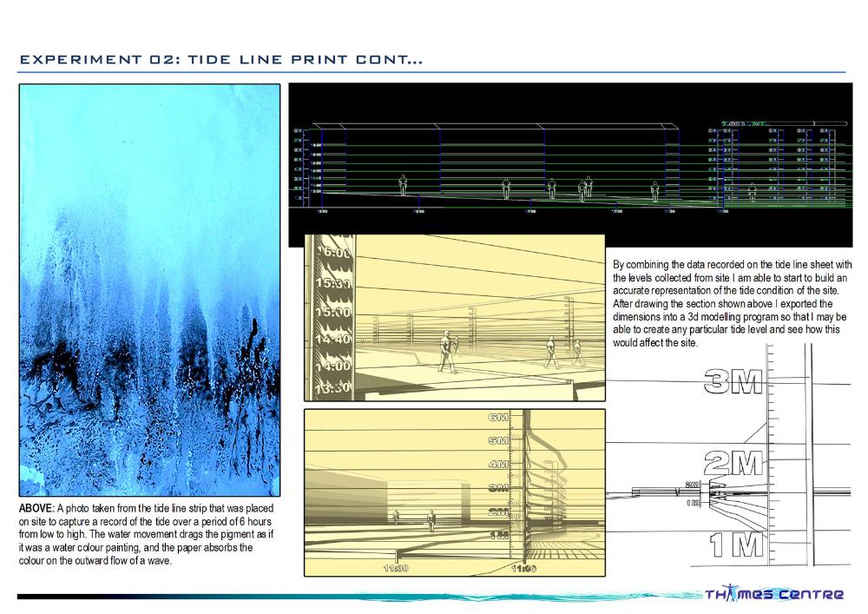
Task: Click the lone human figure in the black drawing's right-hand section
Action: [x=752, y=193]
